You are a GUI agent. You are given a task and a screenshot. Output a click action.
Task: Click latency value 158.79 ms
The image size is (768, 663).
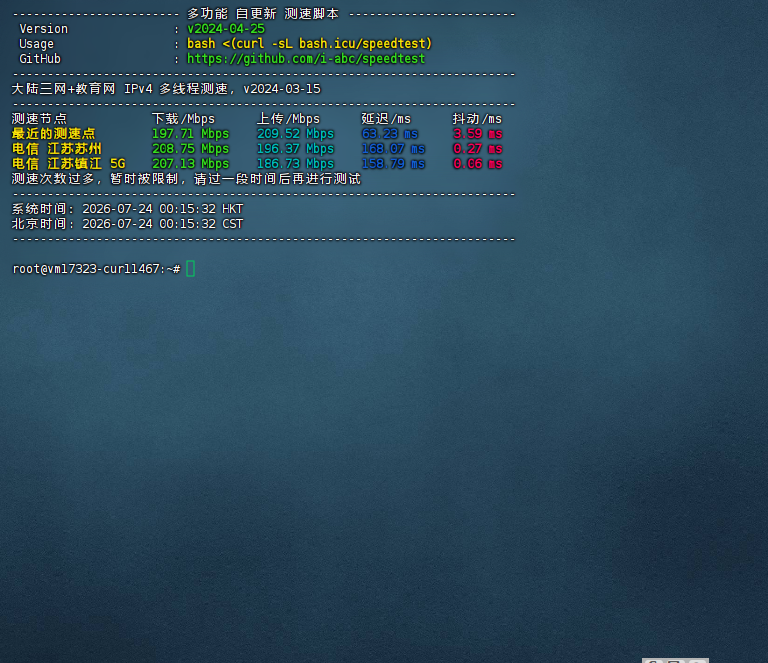(393, 164)
